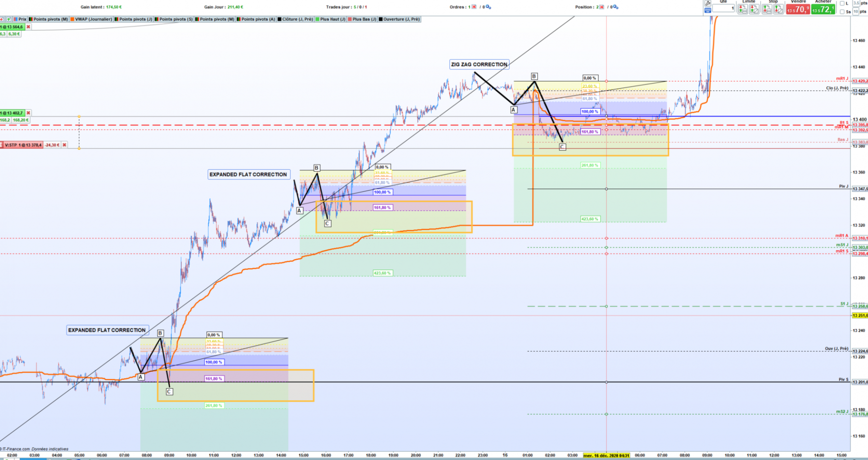868x460 pixels.
Task: Open the wrench settings icon
Action: coord(707,3)
